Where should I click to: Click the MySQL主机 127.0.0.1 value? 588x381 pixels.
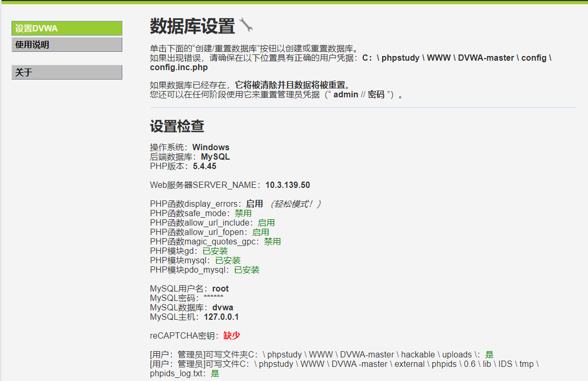(221, 317)
